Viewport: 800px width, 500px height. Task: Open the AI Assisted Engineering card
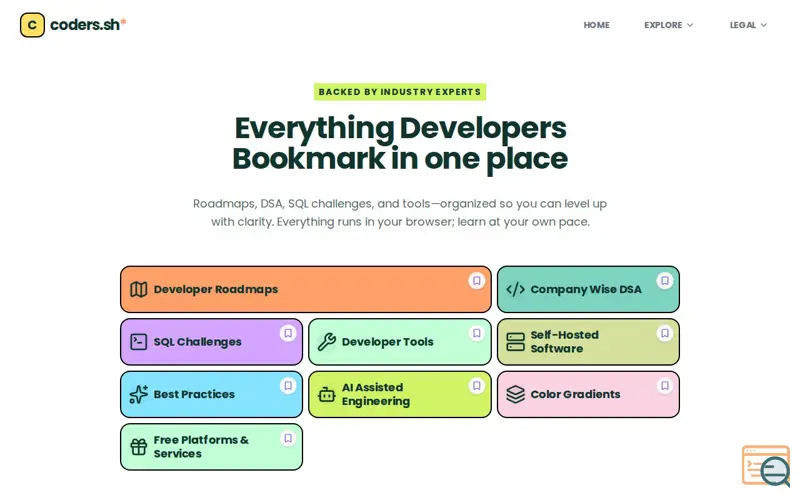[x=399, y=394]
